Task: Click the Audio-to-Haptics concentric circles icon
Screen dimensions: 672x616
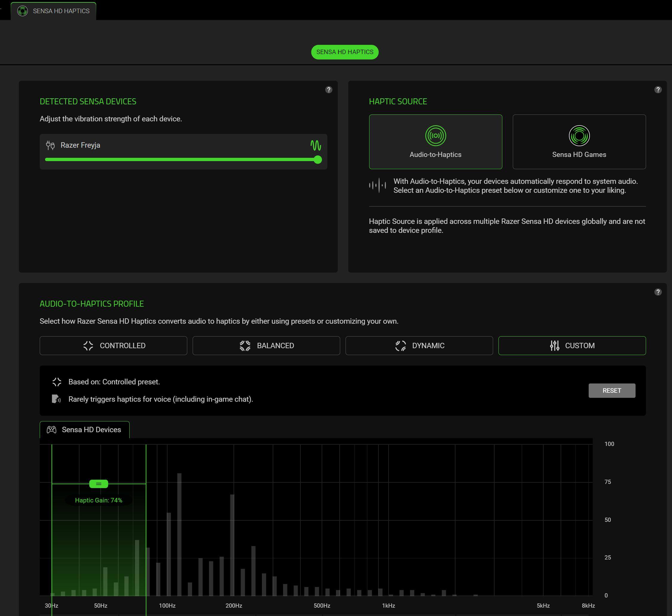Action: [435, 136]
